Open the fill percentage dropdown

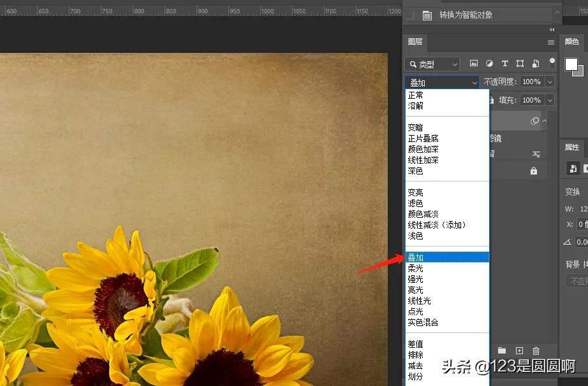pyautogui.click(x=550, y=99)
